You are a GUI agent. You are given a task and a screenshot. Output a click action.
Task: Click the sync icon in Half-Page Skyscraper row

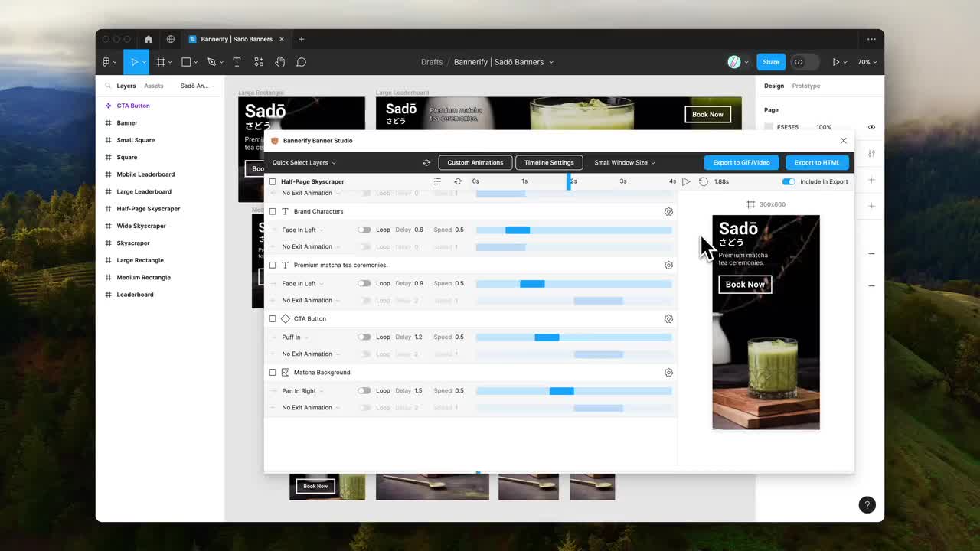tap(458, 181)
